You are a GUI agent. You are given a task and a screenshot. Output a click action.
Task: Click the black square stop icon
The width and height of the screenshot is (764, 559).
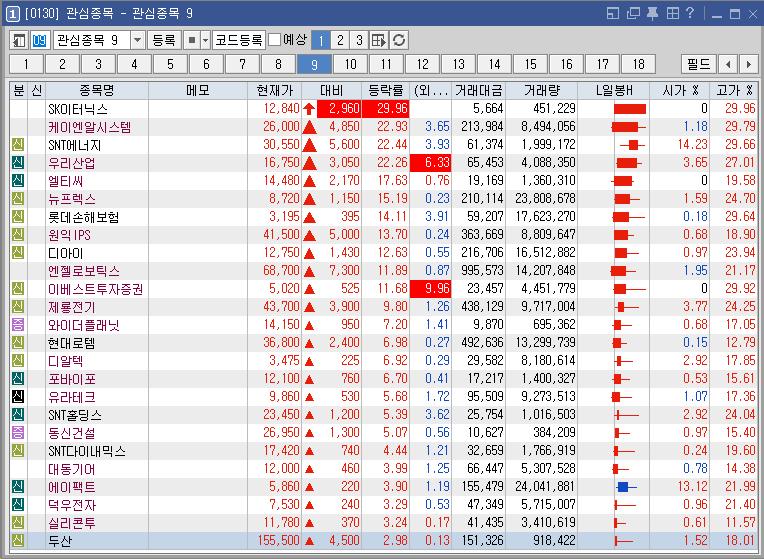click(192, 40)
